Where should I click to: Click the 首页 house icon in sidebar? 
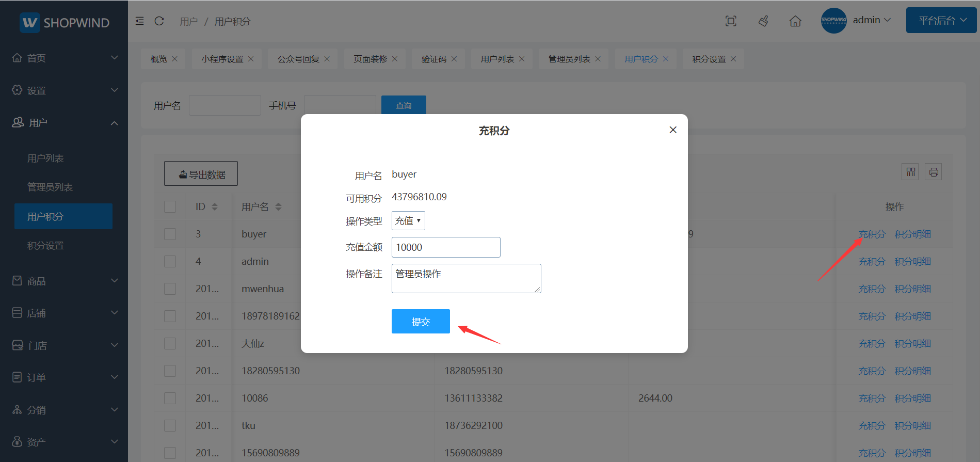[17, 58]
